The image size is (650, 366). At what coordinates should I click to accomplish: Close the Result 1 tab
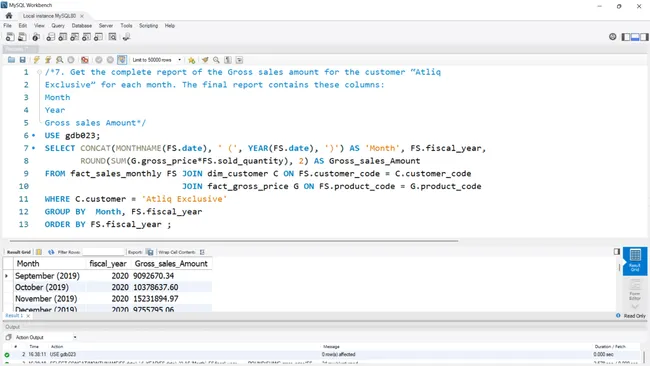(x=28, y=316)
